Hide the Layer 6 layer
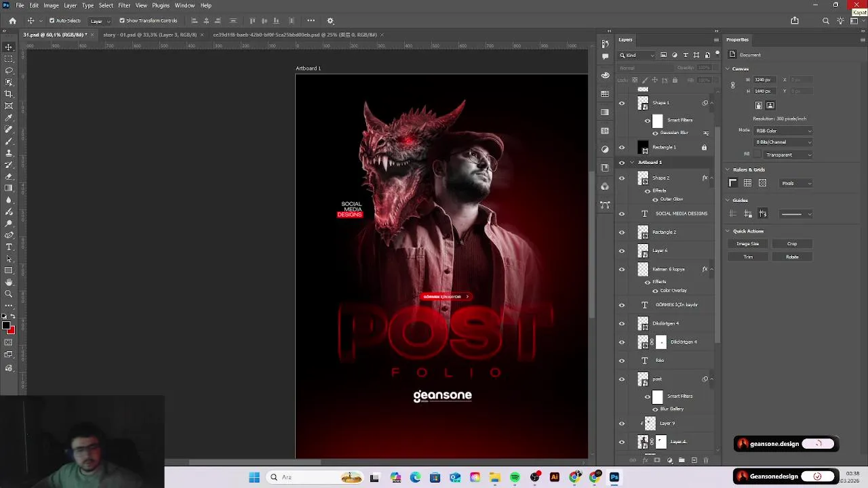The width and height of the screenshot is (868, 488). point(622,251)
